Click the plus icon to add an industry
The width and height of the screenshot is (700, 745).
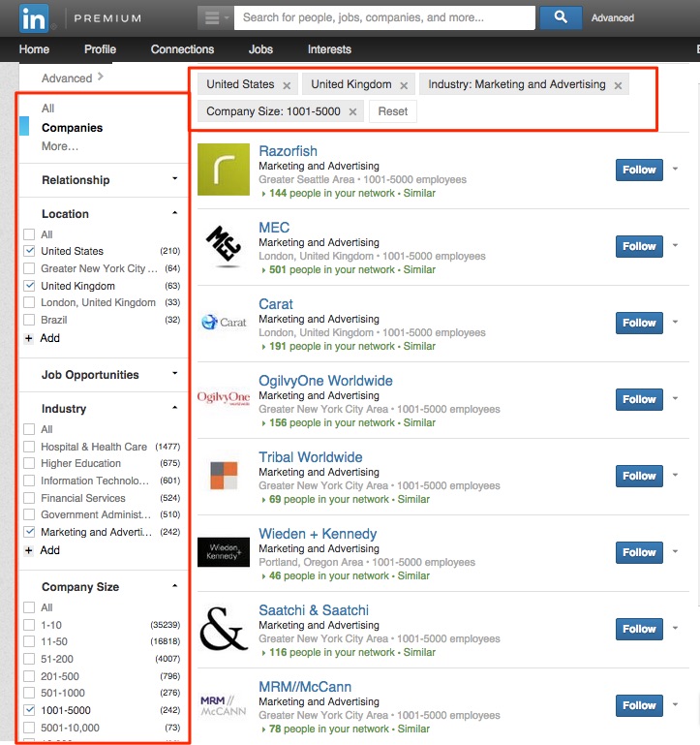pyautogui.click(x=29, y=550)
